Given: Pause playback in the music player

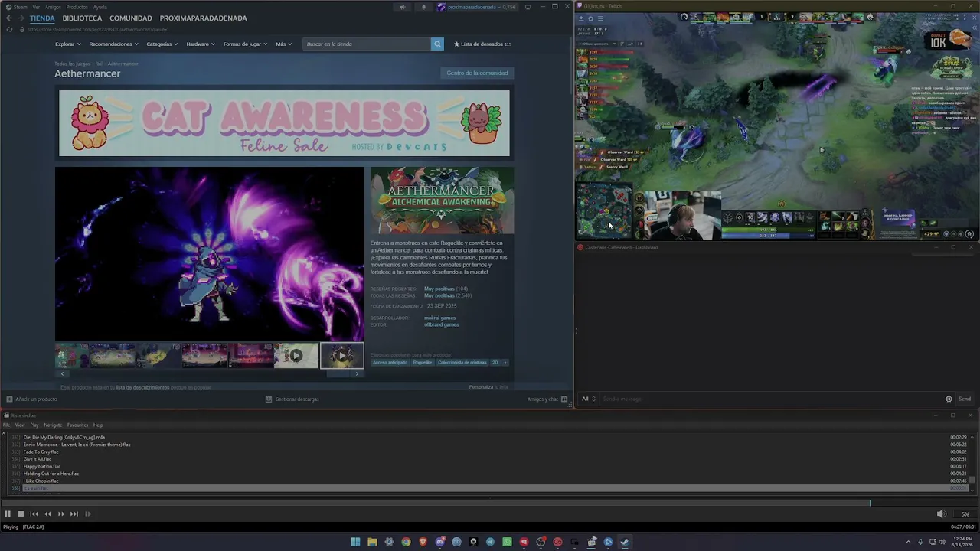Looking at the screenshot, I should pos(8,514).
